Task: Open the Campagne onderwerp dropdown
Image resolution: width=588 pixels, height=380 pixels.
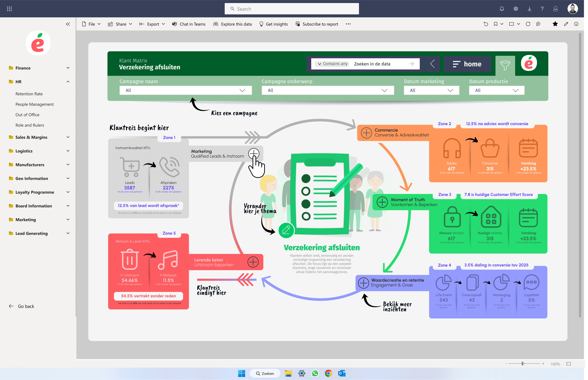Action: (328, 90)
